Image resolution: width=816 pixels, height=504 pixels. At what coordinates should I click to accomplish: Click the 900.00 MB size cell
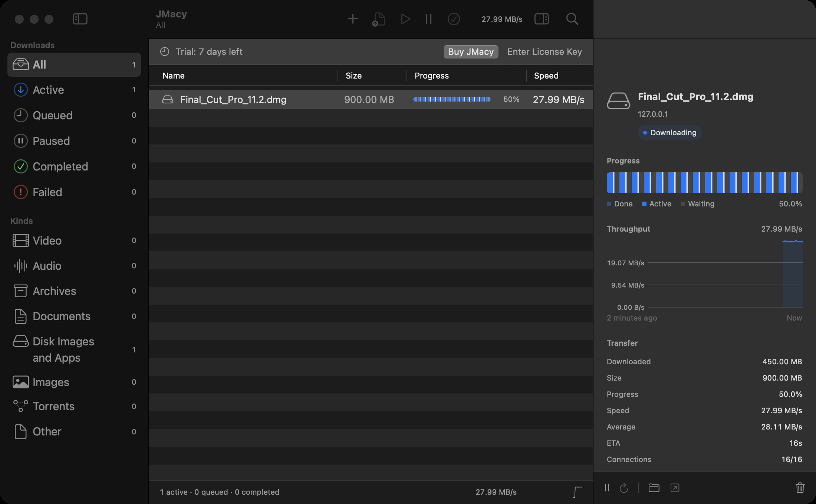coord(369,99)
